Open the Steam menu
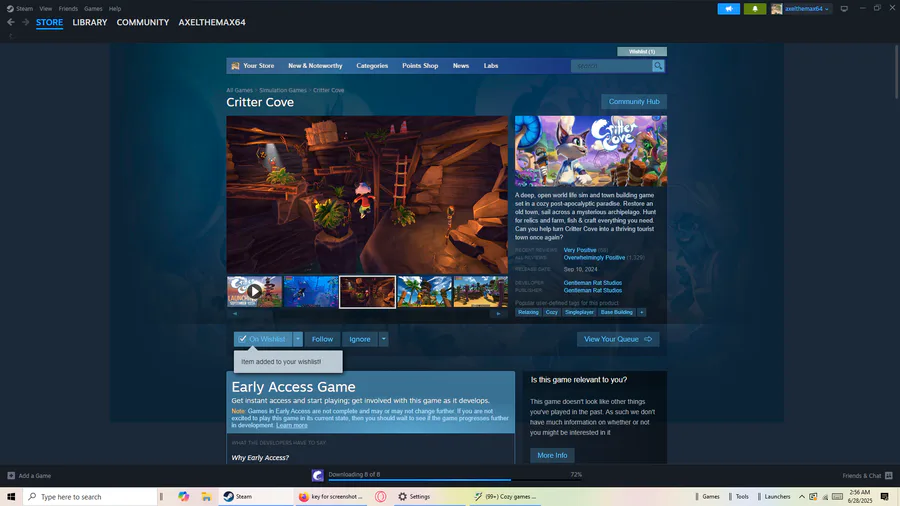Viewport: 900px width, 506px height. [24, 9]
